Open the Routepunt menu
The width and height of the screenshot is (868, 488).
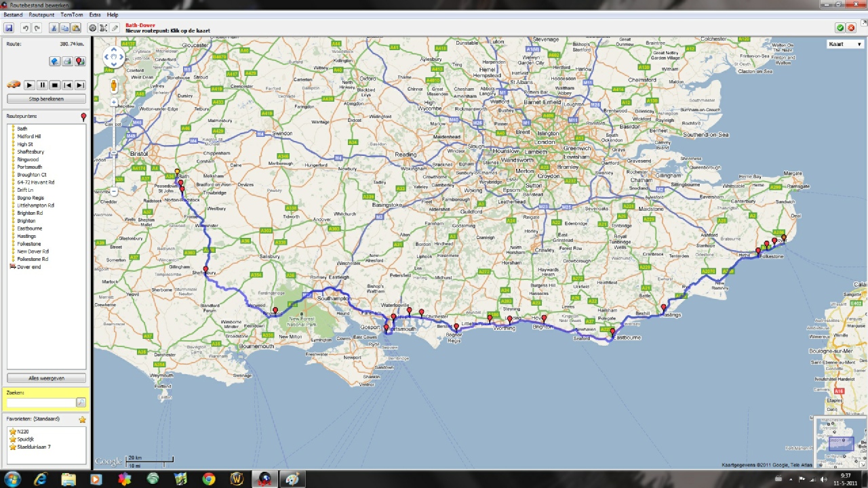click(41, 15)
